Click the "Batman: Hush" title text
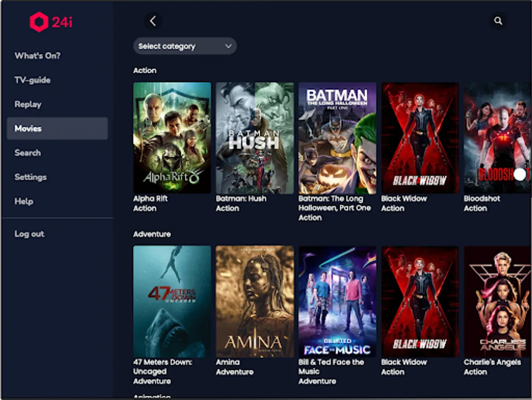The height and width of the screenshot is (400, 532). coord(241,199)
